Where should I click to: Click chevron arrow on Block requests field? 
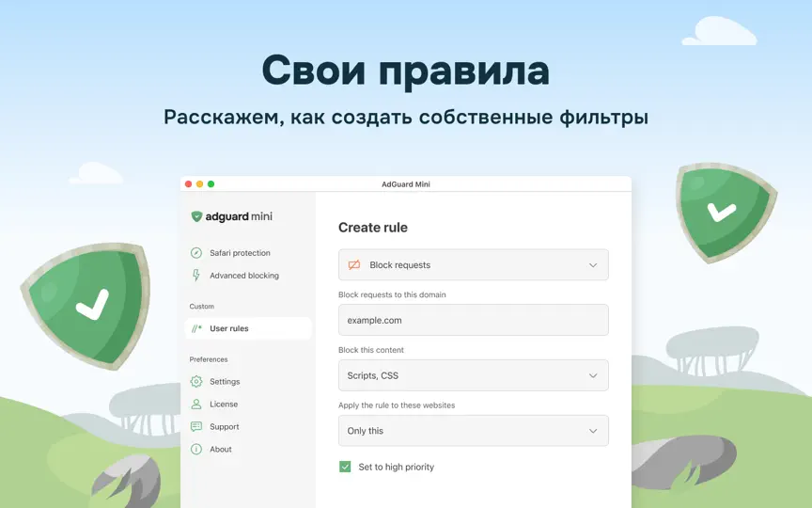click(593, 265)
